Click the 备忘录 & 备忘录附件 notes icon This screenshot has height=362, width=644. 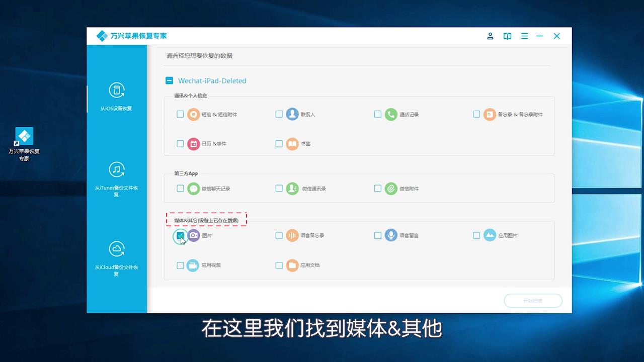[x=489, y=114]
